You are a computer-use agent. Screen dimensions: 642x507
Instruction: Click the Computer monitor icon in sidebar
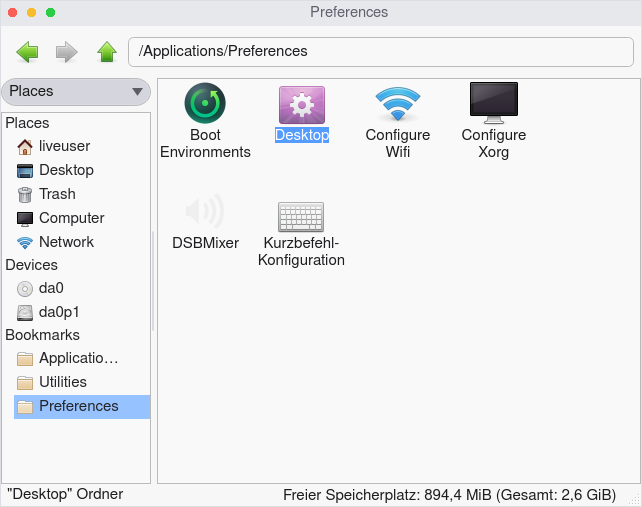pyautogui.click(x=25, y=219)
